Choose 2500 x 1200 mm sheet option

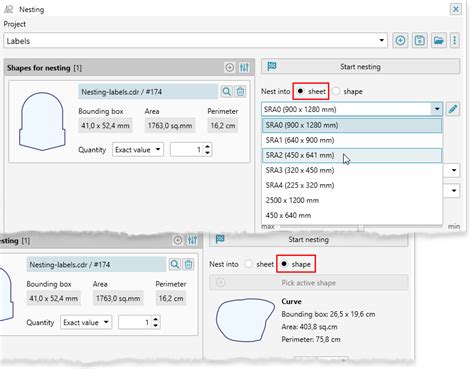(352, 200)
